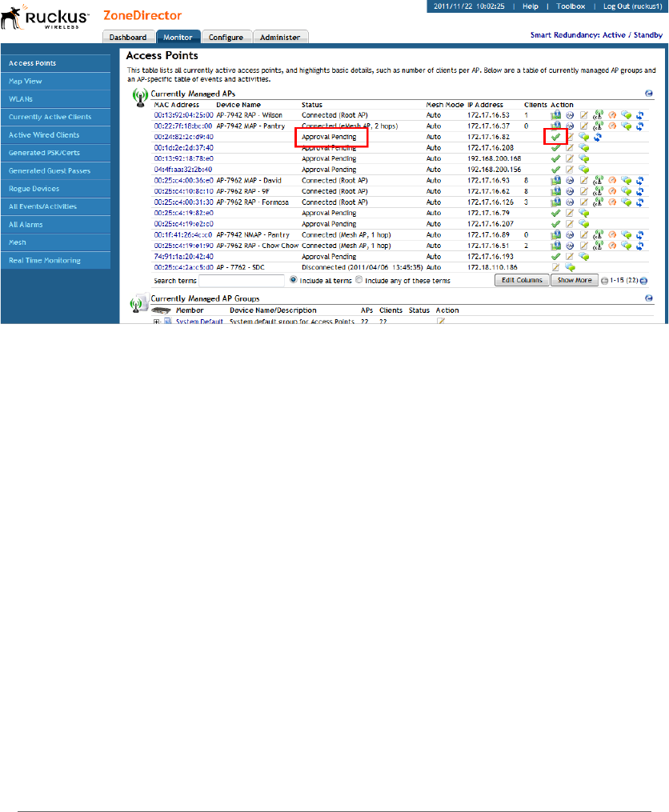Approve the AP at 172.17.16.208
This screenshot has height=812, width=669.
coord(555,148)
